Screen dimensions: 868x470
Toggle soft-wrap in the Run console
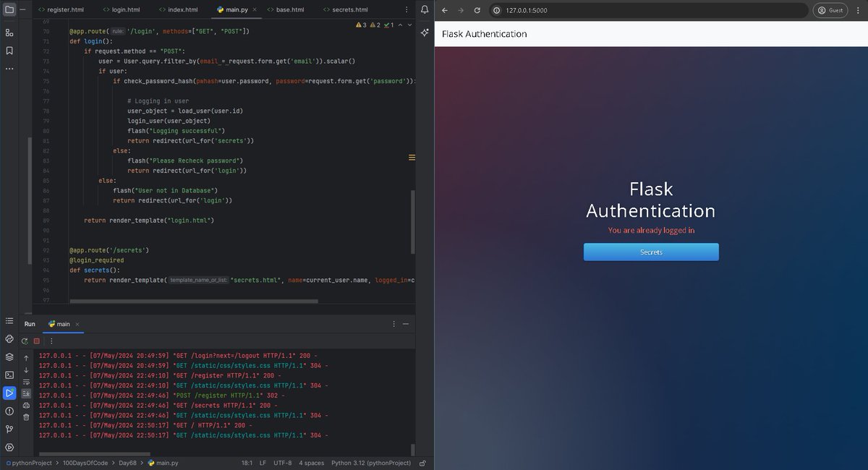[x=26, y=382]
